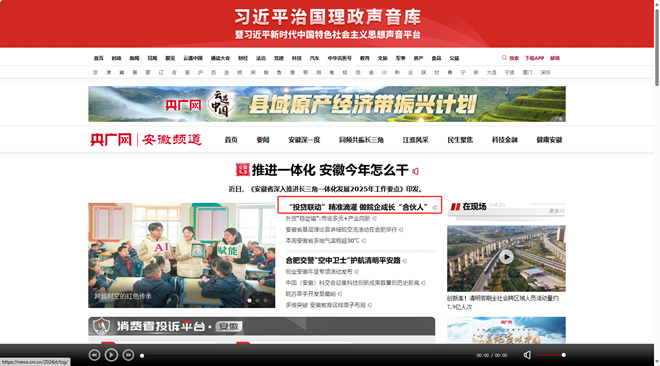The height and width of the screenshot is (366, 660).
Task: Click the rewind button in audio player
Action: click(x=94, y=355)
